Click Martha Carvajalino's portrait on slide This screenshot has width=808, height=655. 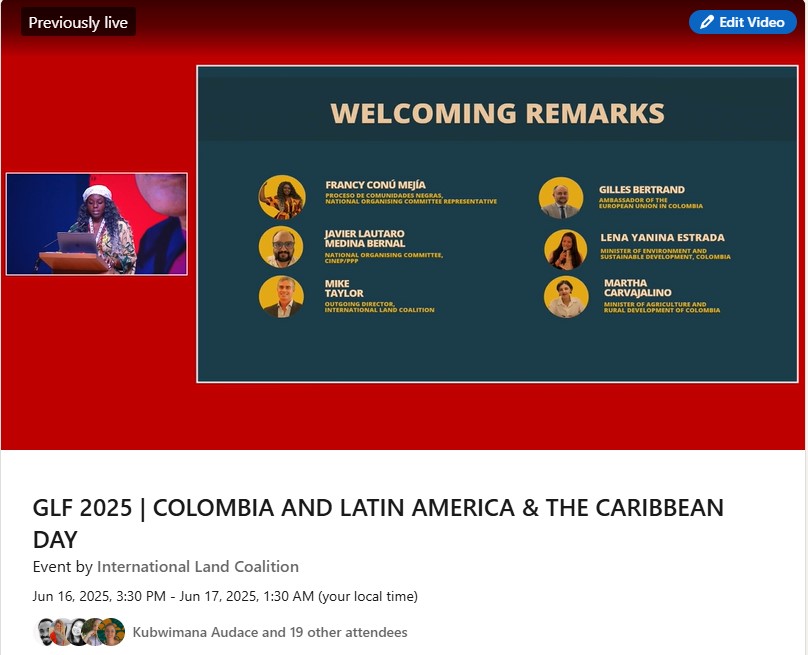[x=566, y=297]
